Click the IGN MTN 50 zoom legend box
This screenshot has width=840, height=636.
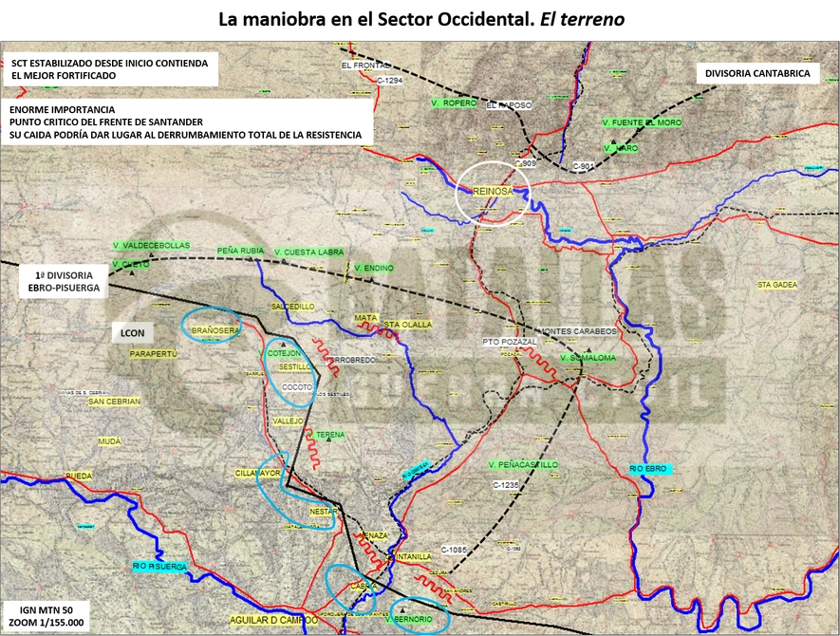[x=47, y=616]
